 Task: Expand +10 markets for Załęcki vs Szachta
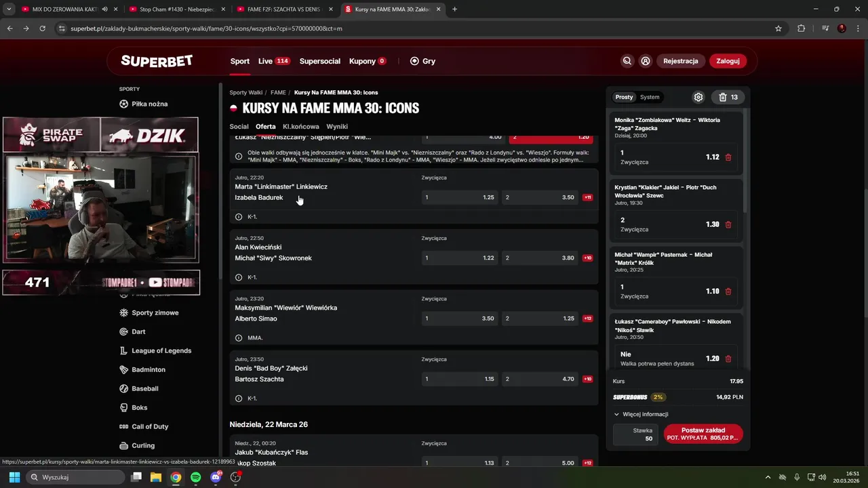587,379
